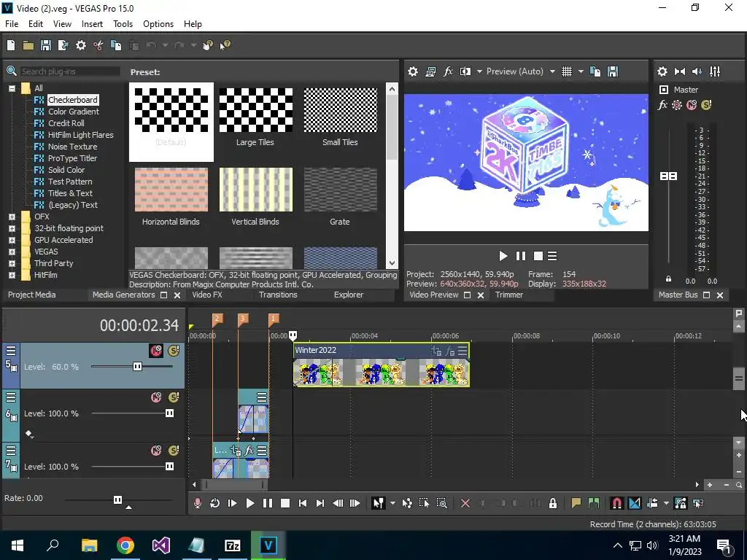Viewport: 747px width, 560px height.
Task: Expand the GPU Accelerated folder
Action: click(x=12, y=240)
